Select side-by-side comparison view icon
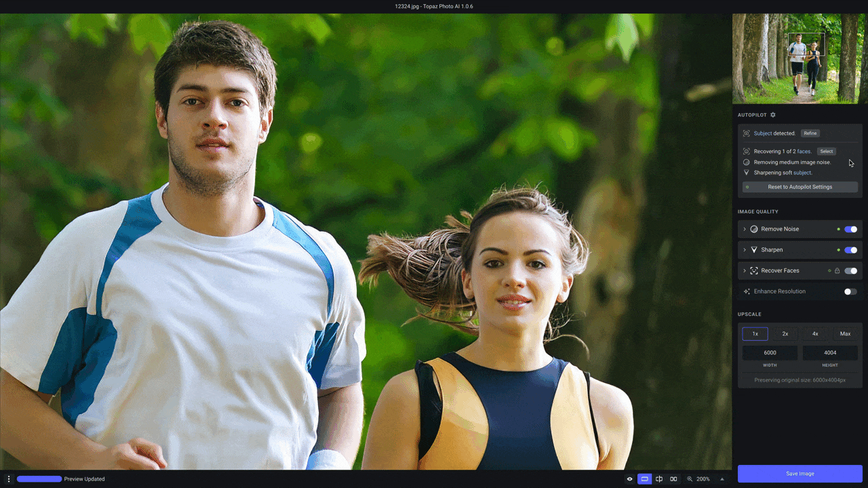868x488 pixels. (x=673, y=479)
